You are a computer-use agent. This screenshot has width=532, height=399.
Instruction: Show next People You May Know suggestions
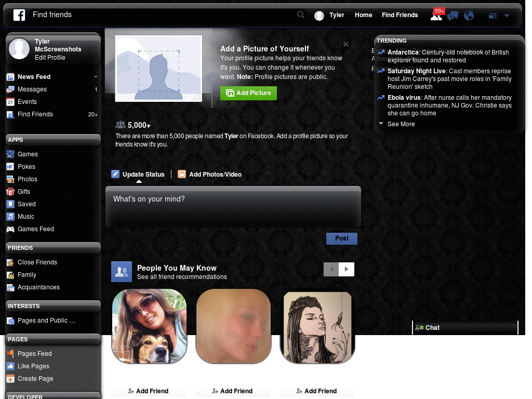[x=347, y=270]
